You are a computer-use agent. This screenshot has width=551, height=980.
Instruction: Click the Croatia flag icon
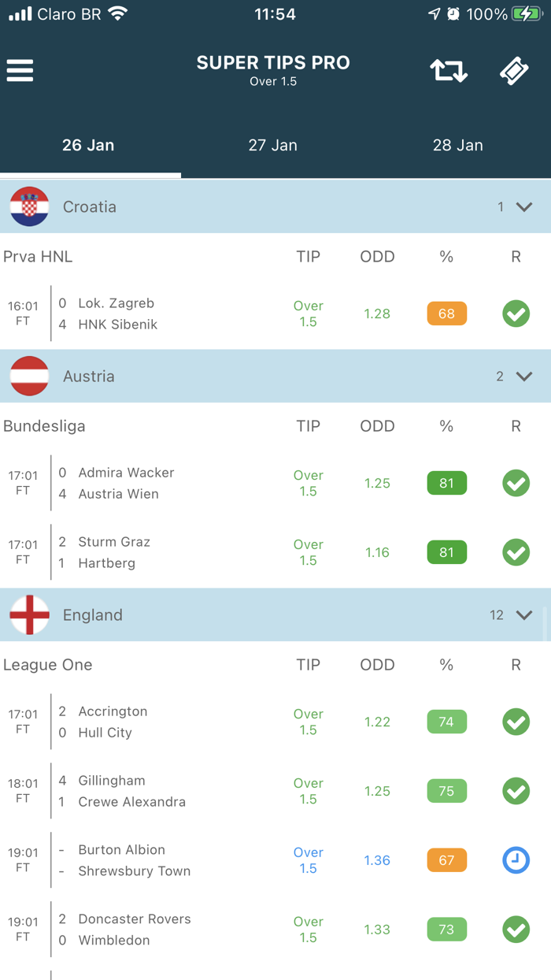(x=29, y=206)
